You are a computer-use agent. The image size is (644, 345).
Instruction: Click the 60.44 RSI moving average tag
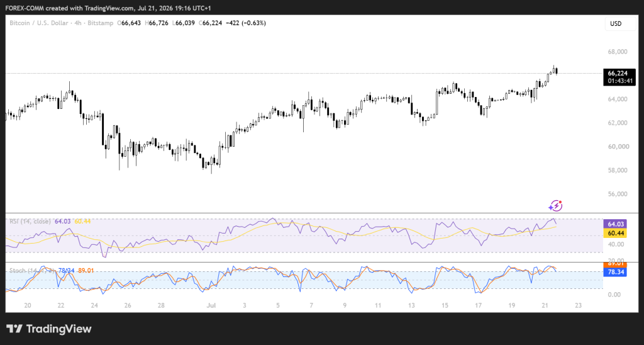(615, 233)
